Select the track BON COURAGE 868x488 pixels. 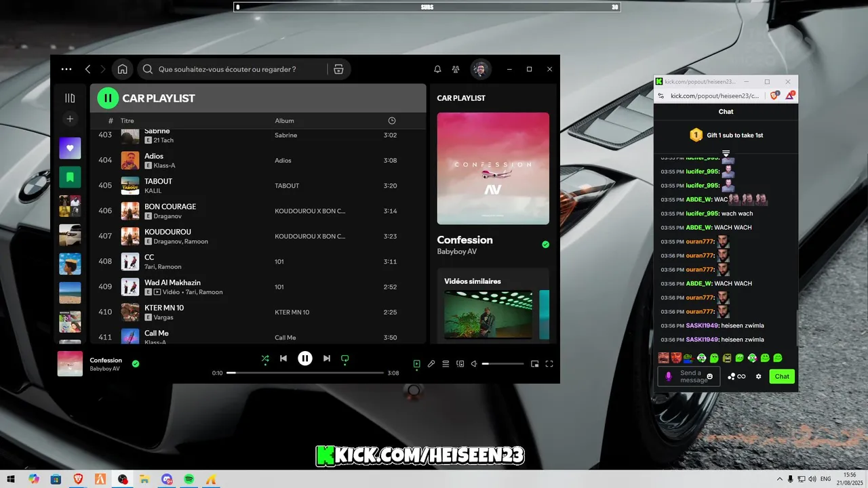click(258, 211)
